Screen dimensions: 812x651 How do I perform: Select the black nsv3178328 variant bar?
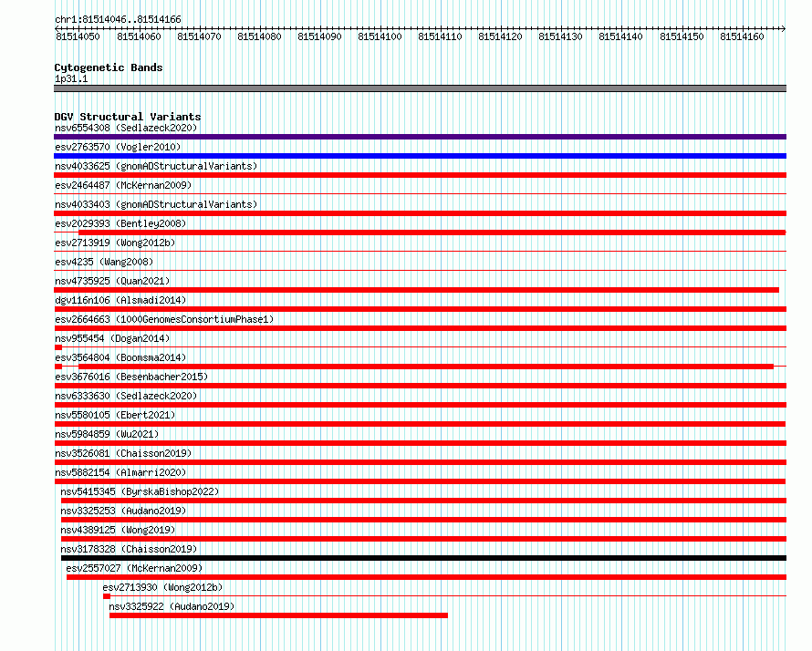pos(423,558)
